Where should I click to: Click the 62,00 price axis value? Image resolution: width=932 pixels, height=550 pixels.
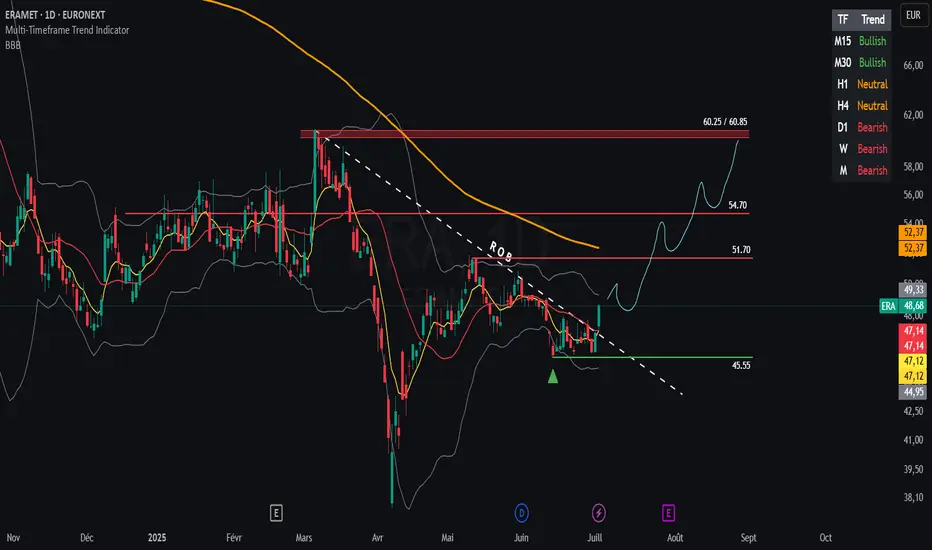coord(914,115)
